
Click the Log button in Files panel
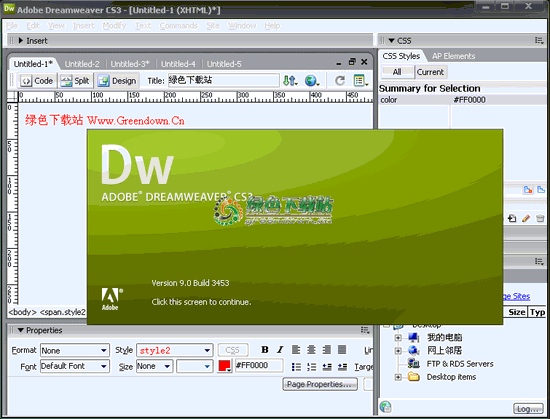point(528,409)
